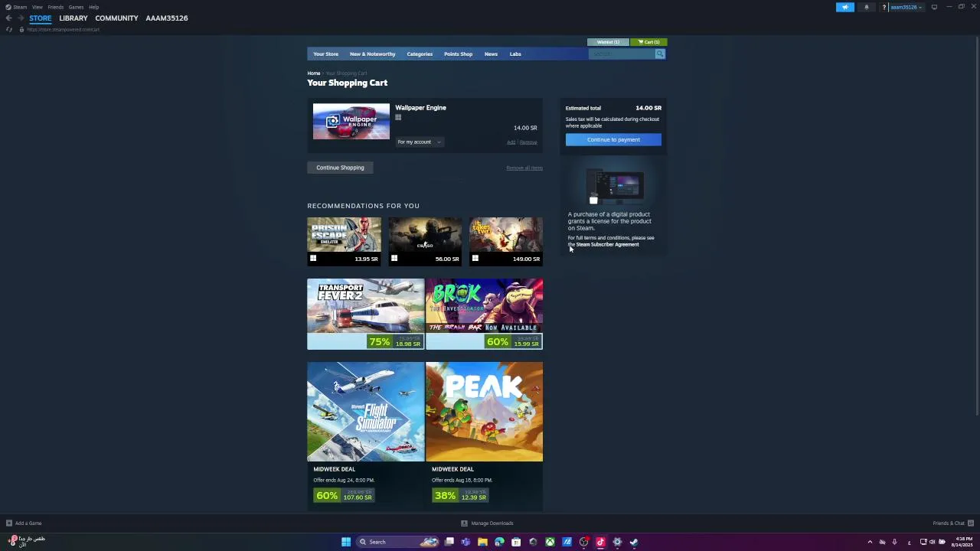Open Microsoft Edge from the taskbar
980x551 pixels.
click(x=499, y=542)
